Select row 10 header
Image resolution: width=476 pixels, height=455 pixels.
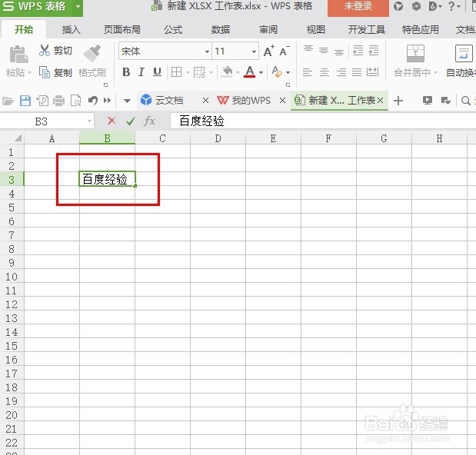[12, 277]
